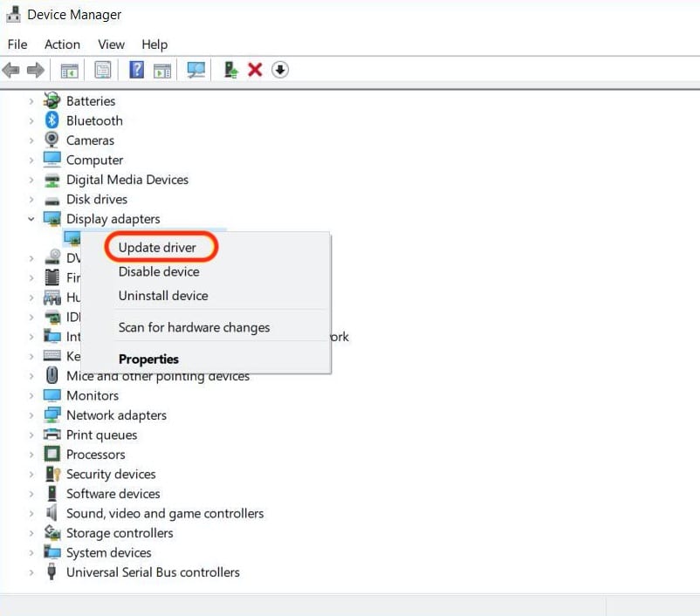
Task: Click the Cameras category icon
Action: 52,140
